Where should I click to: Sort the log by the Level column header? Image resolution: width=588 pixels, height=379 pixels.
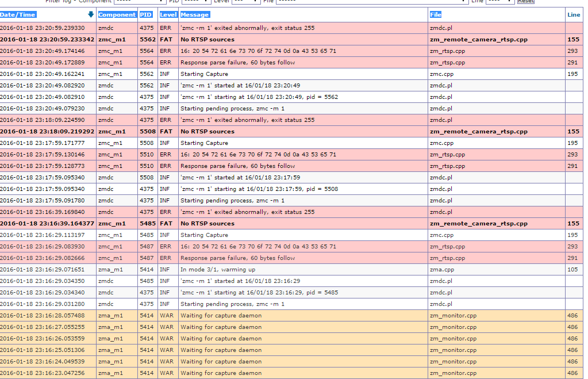click(168, 14)
